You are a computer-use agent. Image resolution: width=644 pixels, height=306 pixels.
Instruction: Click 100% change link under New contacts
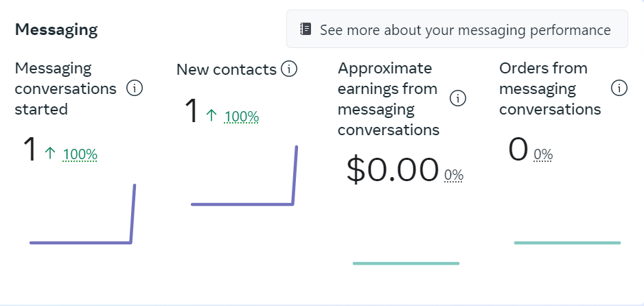pos(242,117)
